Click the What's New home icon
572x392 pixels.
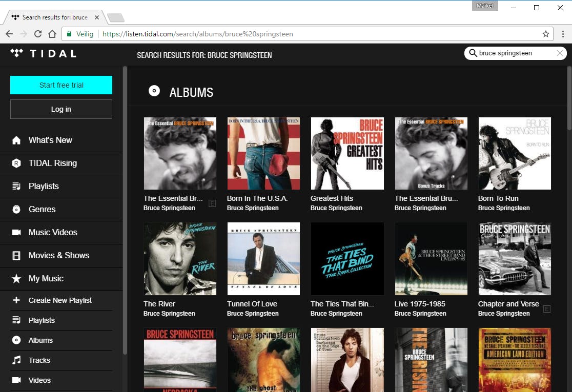point(16,140)
